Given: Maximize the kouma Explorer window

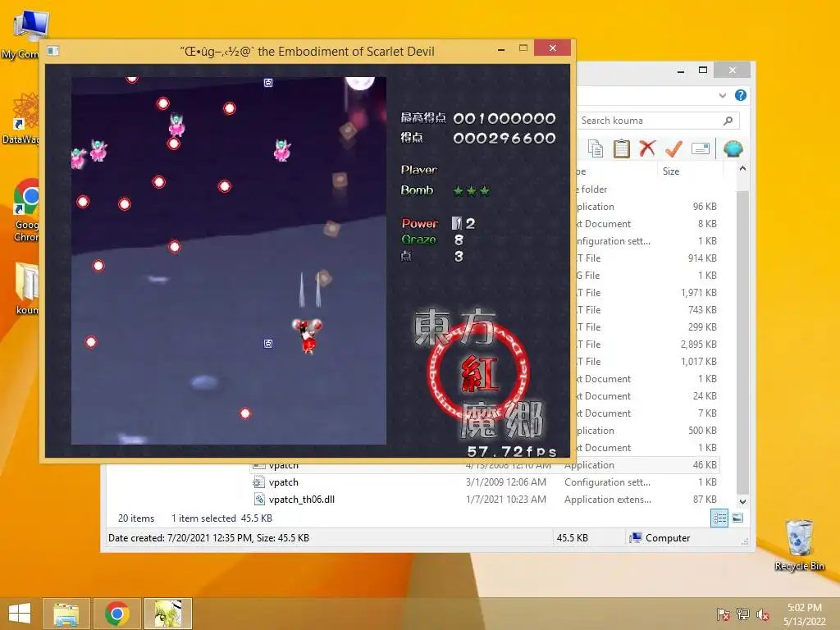Looking at the screenshot, I should point(703,71).
